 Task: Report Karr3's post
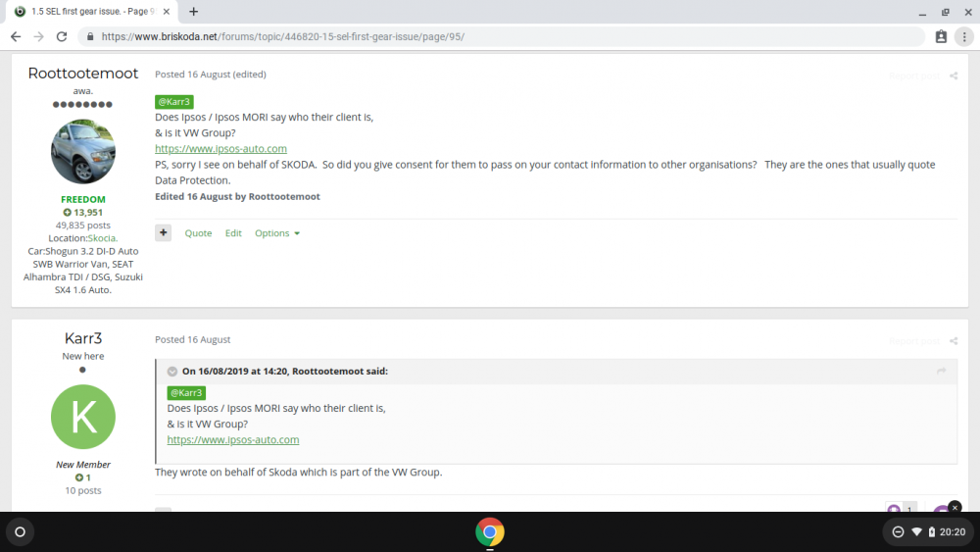click(914, 340)
